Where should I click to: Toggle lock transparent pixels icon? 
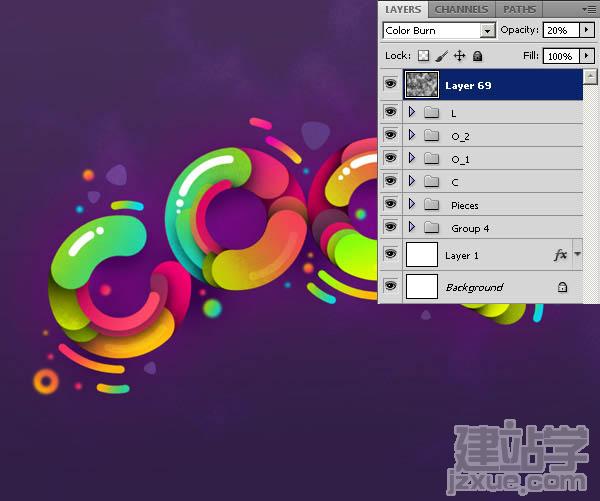coord(423,56)
